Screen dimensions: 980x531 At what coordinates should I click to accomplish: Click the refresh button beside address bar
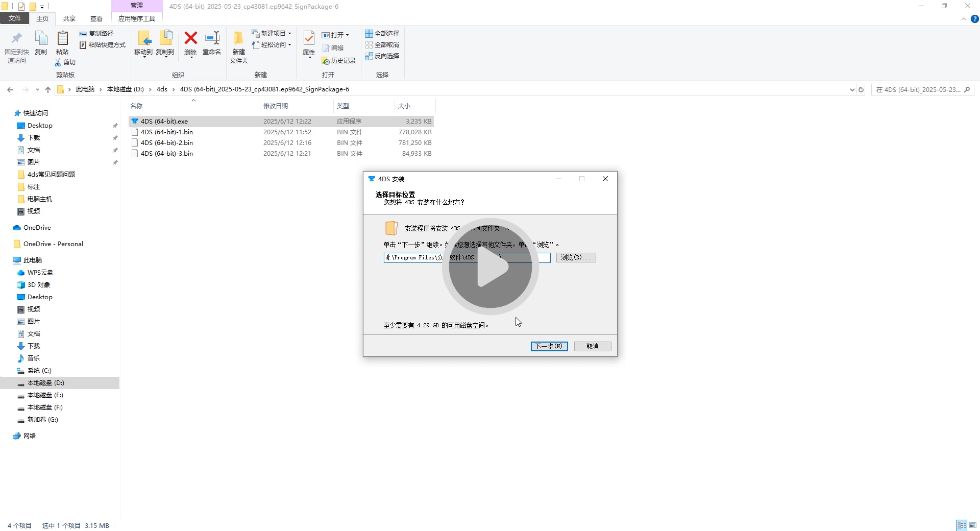pos(861,89)
